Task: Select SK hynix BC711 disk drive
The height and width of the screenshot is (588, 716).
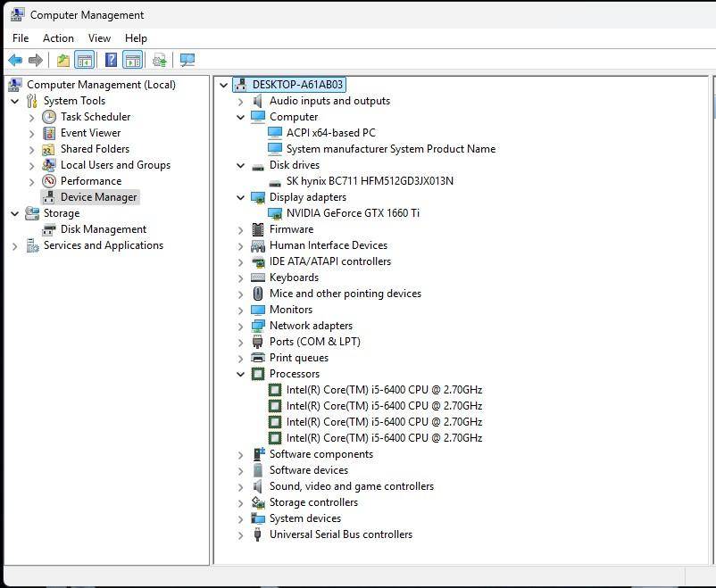Action: (x=369, y=181)
